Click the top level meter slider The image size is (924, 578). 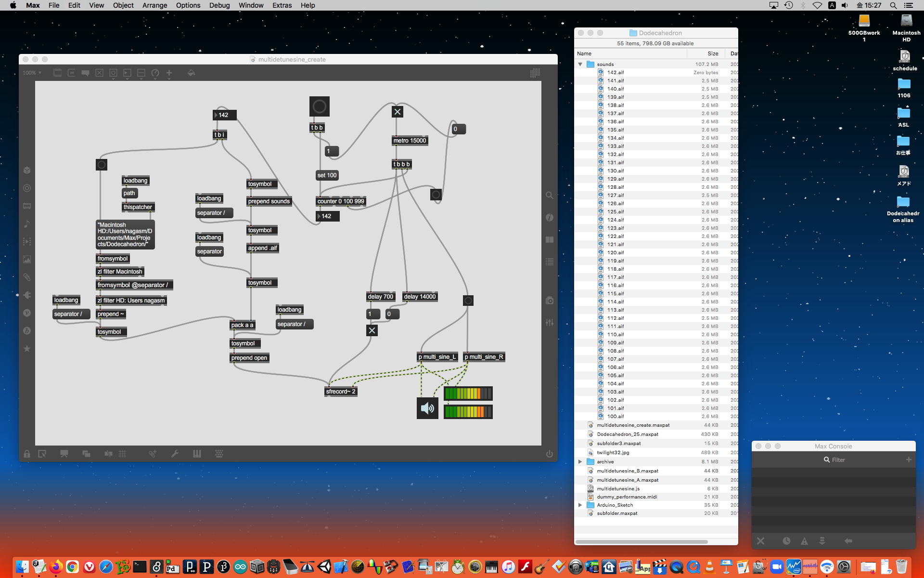pos(468,394)
